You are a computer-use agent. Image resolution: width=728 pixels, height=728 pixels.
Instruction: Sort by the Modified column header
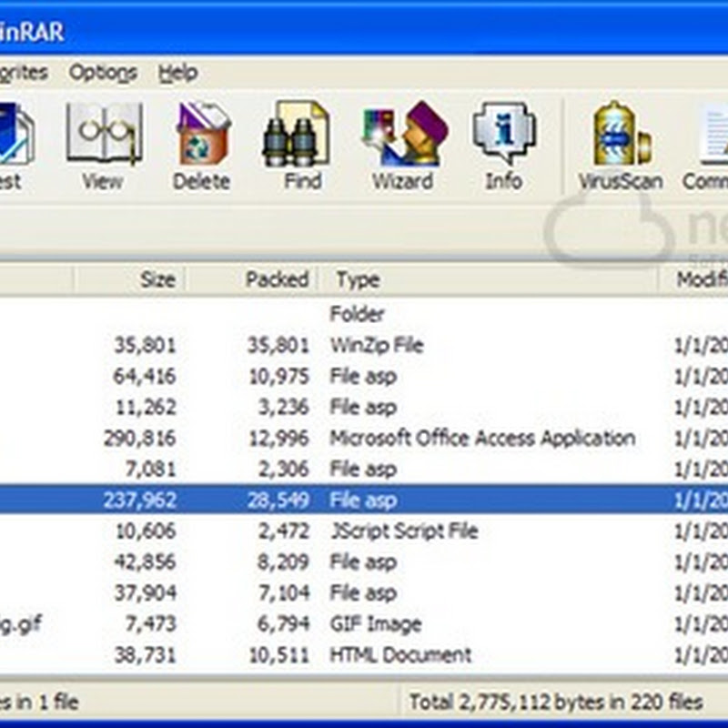click(702, 279)
